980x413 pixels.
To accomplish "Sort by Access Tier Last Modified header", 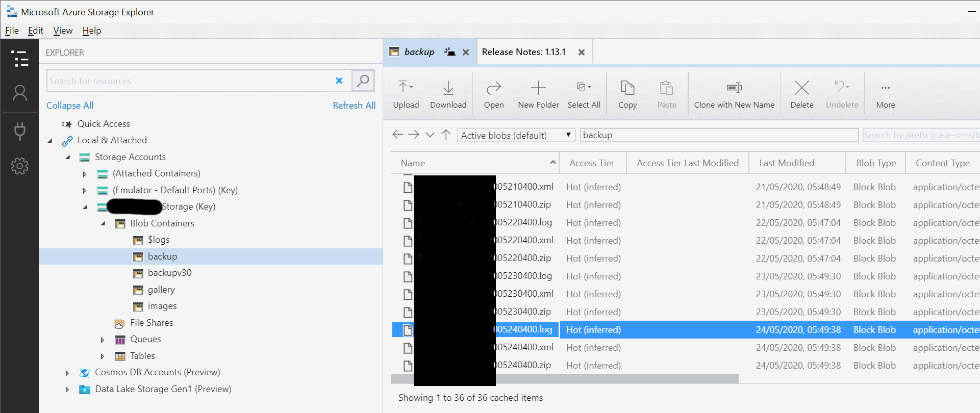I will point(688,163).
